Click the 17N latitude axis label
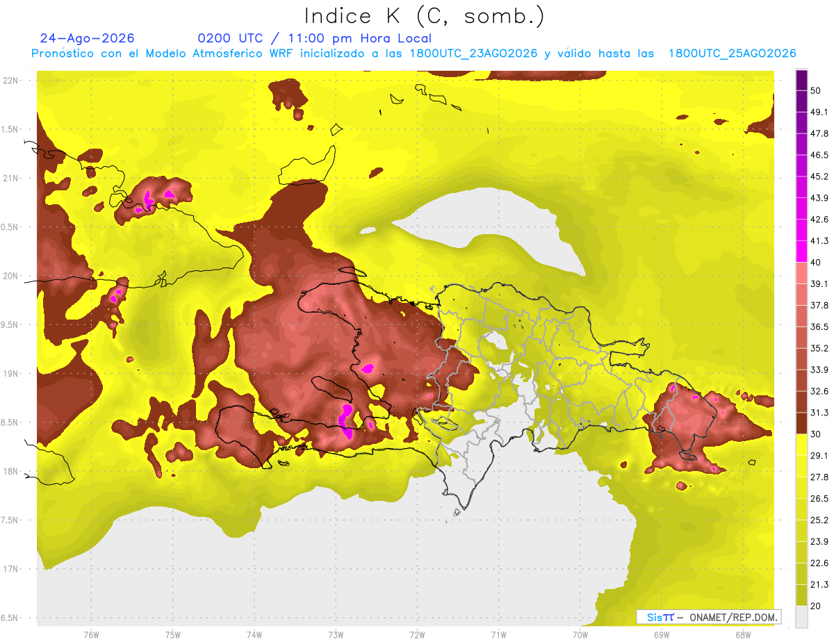The width and height of the screenshot is (834, 644). tap(10, 569)
